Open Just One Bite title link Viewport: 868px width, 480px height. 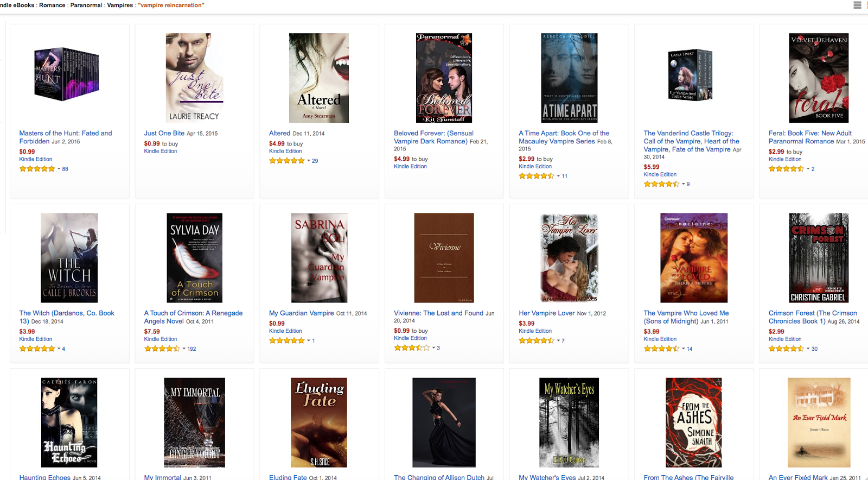tap(164, 133)
